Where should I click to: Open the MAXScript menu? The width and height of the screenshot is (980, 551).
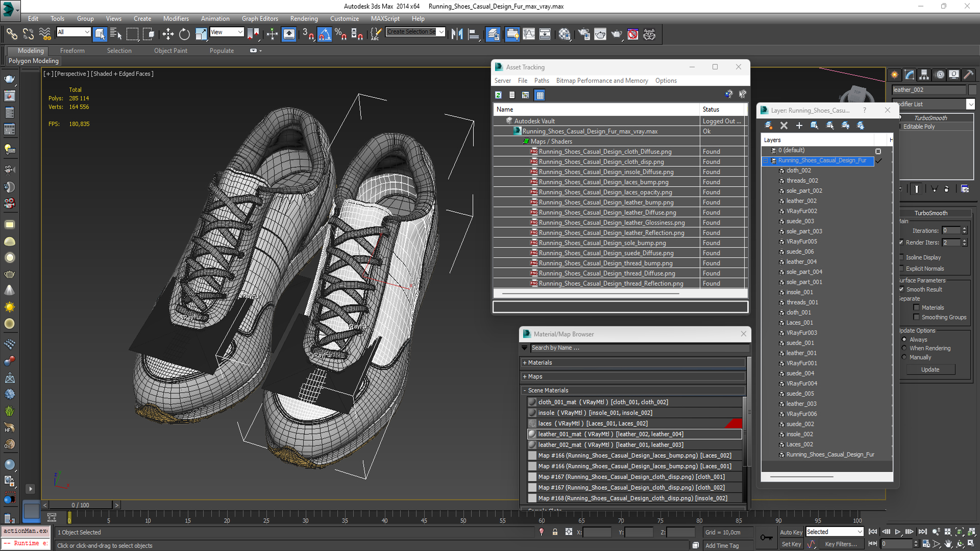(x=385, y=18)
